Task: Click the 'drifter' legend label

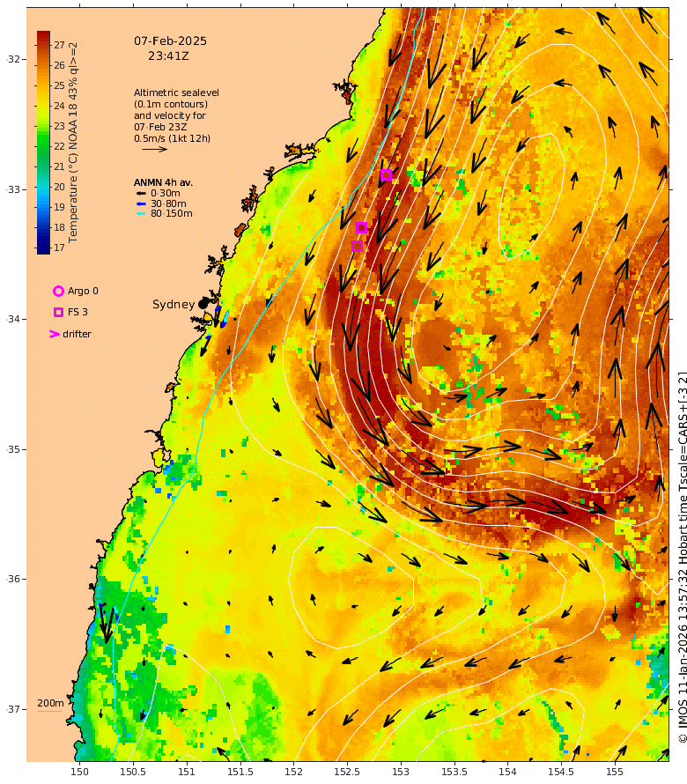Action: click(x=77, y=334)
